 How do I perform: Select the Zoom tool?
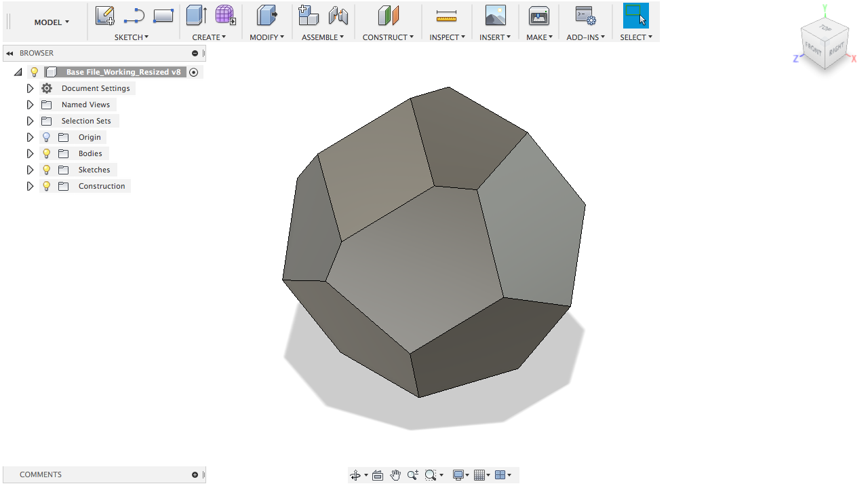413,475
